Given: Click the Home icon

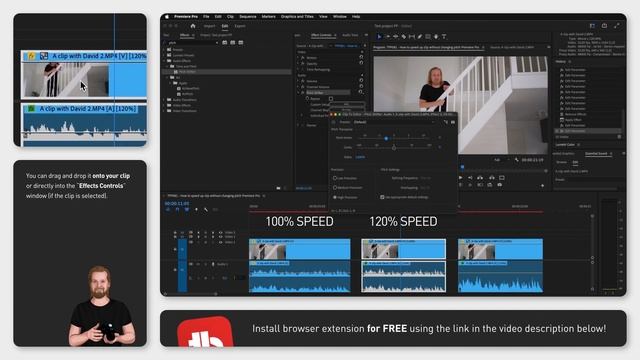Looking at the screenshot, I should click(x=193, y=26).
